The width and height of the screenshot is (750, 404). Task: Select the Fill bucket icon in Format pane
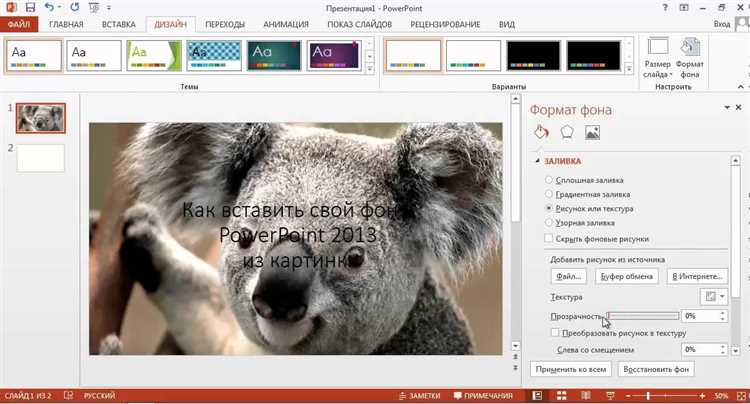pyautogui.click(x=541, y=132)
